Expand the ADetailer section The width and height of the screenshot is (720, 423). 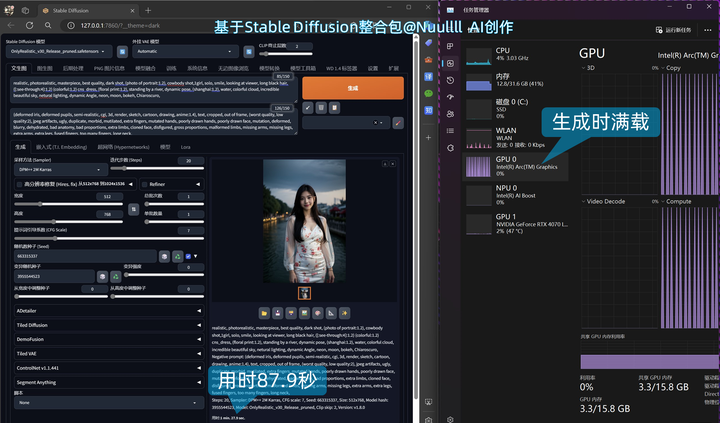tap(109, 311)
